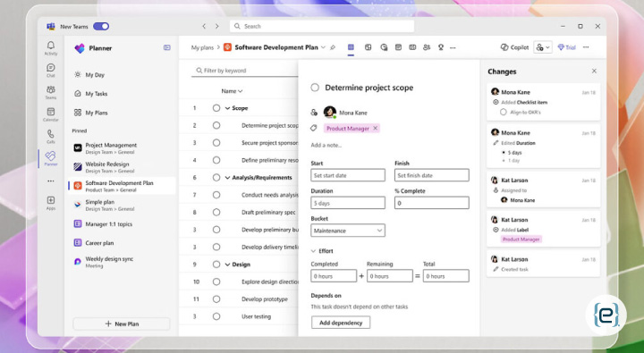This screenshot has height=353, width=644.
Task: Collapse the Effort section
Action: point(313,251)
